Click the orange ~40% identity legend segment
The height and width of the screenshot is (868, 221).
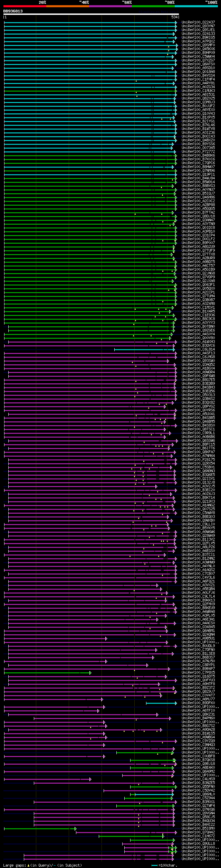(x=67, y=6)
